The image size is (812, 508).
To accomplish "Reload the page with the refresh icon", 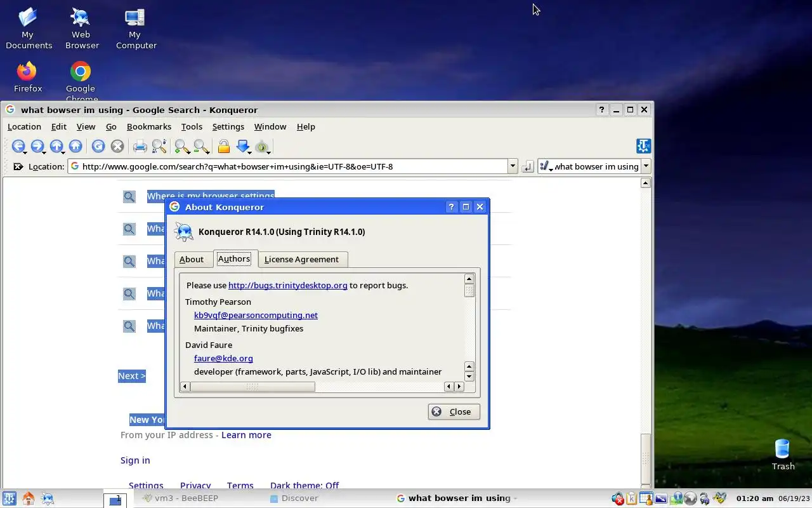I will 98,146.
